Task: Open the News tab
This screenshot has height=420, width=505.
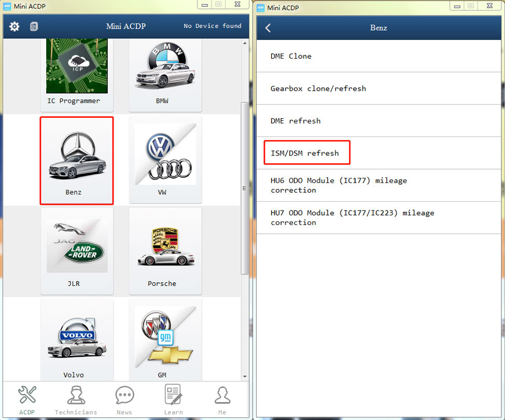Action: click(x=124, y=400)
